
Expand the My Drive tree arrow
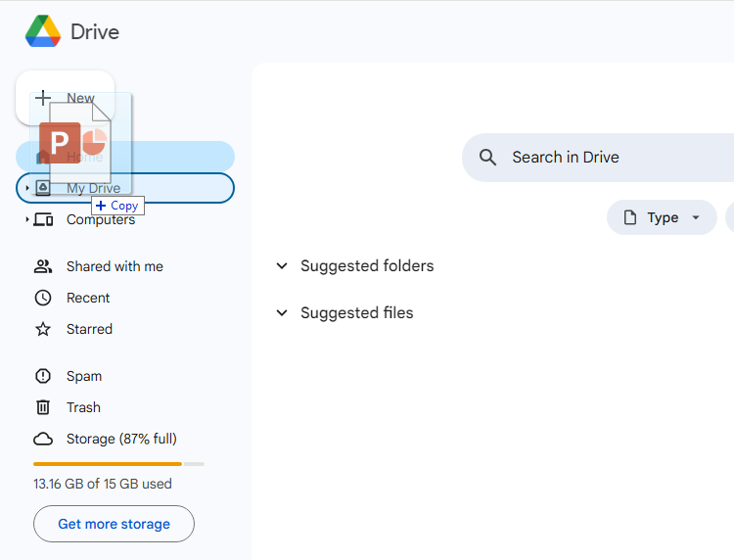27,188
